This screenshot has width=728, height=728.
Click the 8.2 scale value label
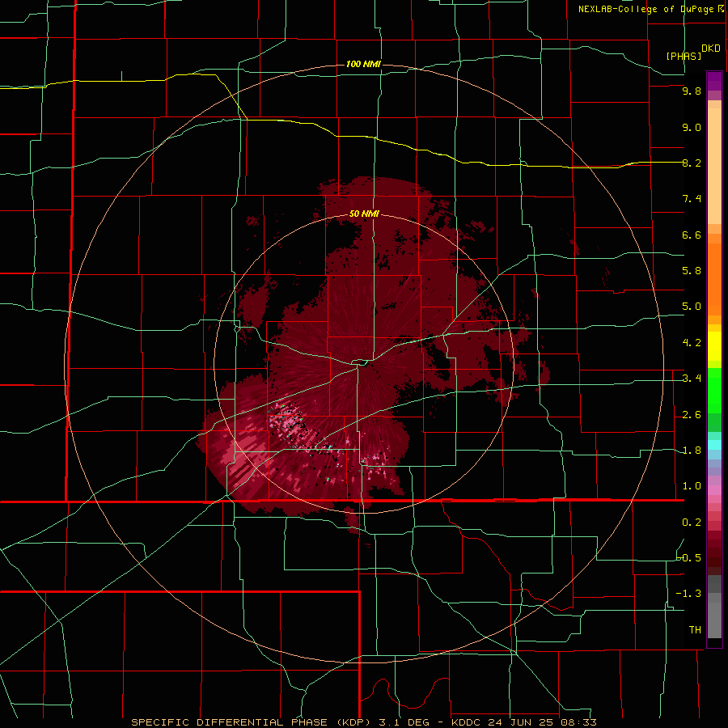pos(692,163)
